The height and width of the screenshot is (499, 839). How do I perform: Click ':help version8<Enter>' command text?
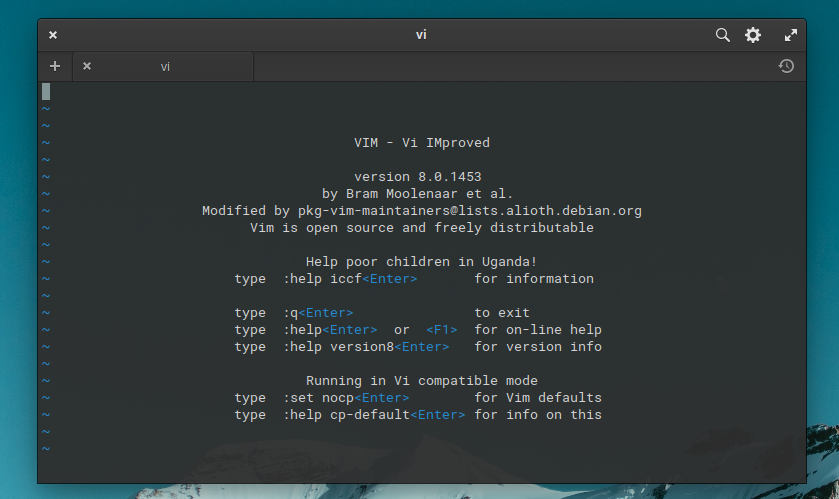click(x=366, y=347)
